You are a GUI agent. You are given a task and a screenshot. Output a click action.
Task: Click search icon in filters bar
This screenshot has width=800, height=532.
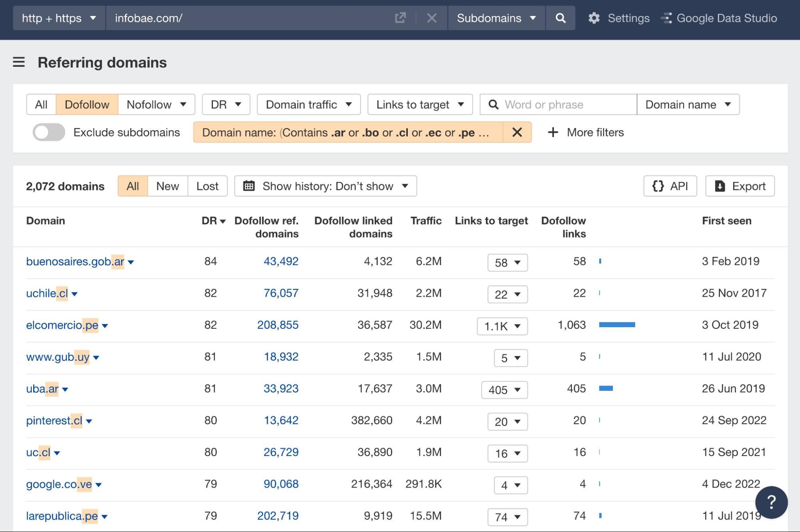click(493, 103)
